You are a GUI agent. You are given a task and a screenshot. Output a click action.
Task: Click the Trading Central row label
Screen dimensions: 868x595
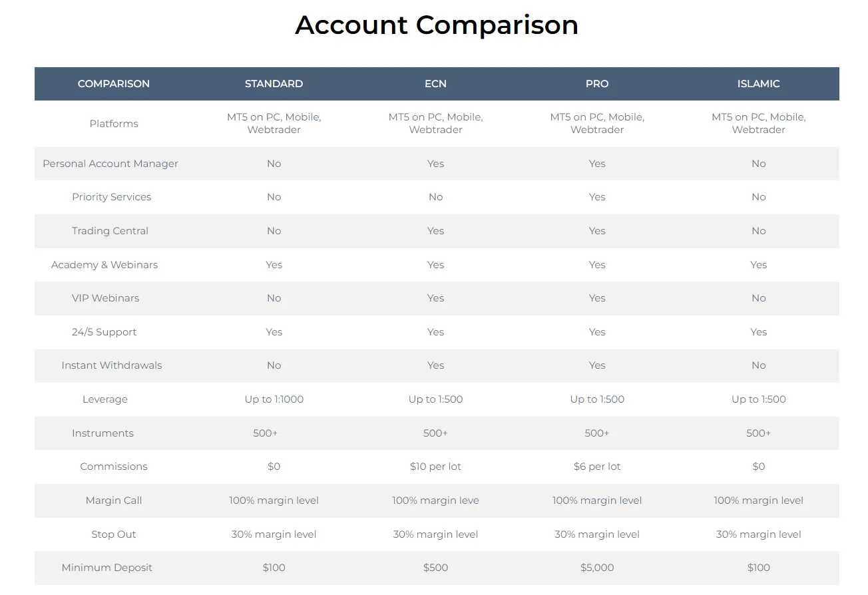click(x=110, y=231)
